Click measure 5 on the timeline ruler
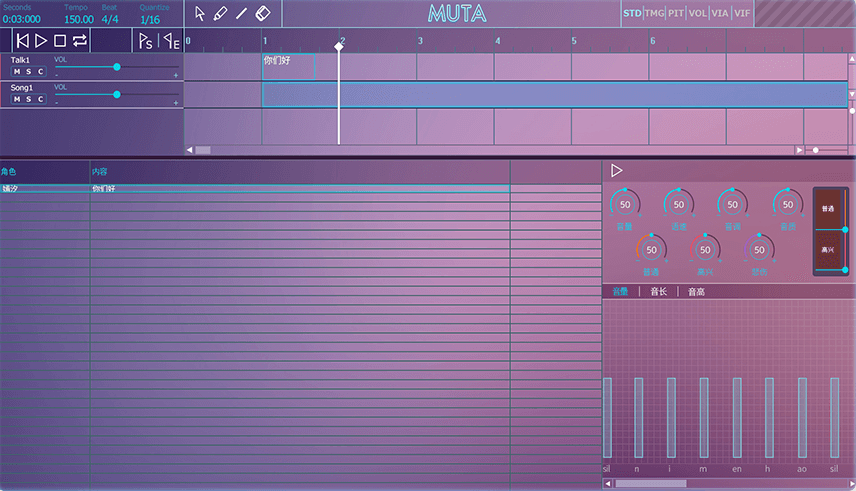The image size is (856, 491). click(574, 41)
